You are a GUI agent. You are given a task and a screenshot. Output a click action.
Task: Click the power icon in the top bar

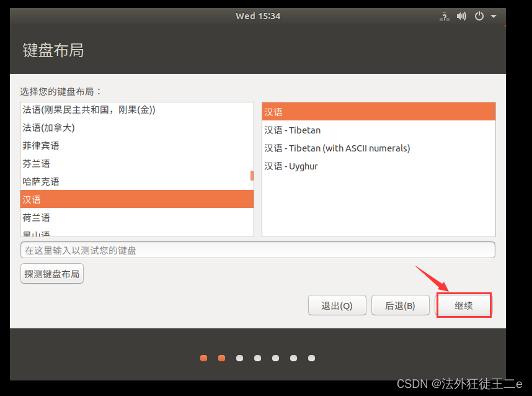coord(479,16)
